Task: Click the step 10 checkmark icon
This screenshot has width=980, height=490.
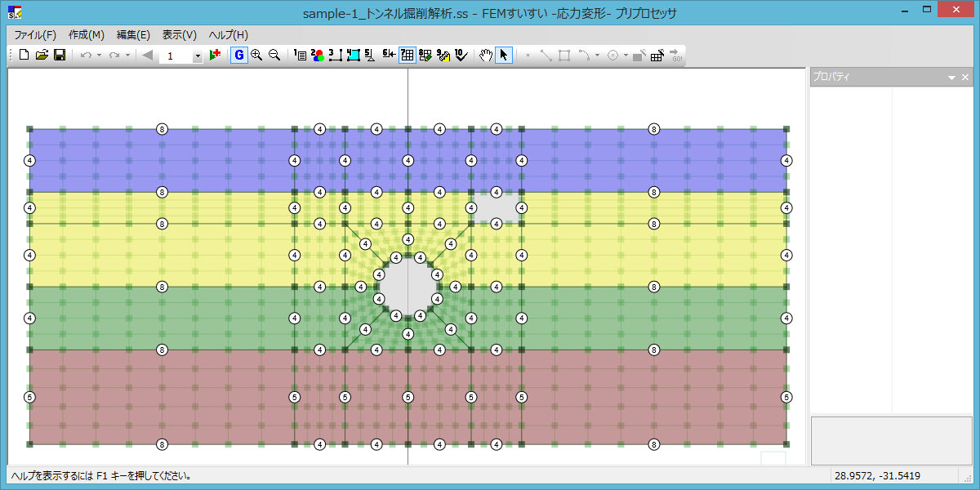Action: pos(461,56)
